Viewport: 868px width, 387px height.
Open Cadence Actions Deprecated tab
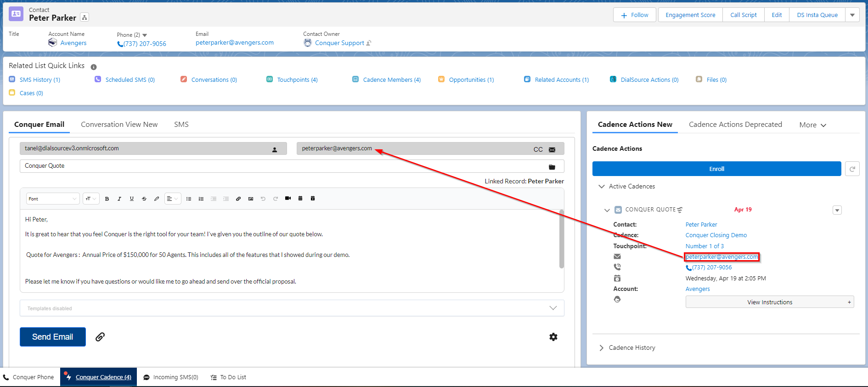coord(735,125)
